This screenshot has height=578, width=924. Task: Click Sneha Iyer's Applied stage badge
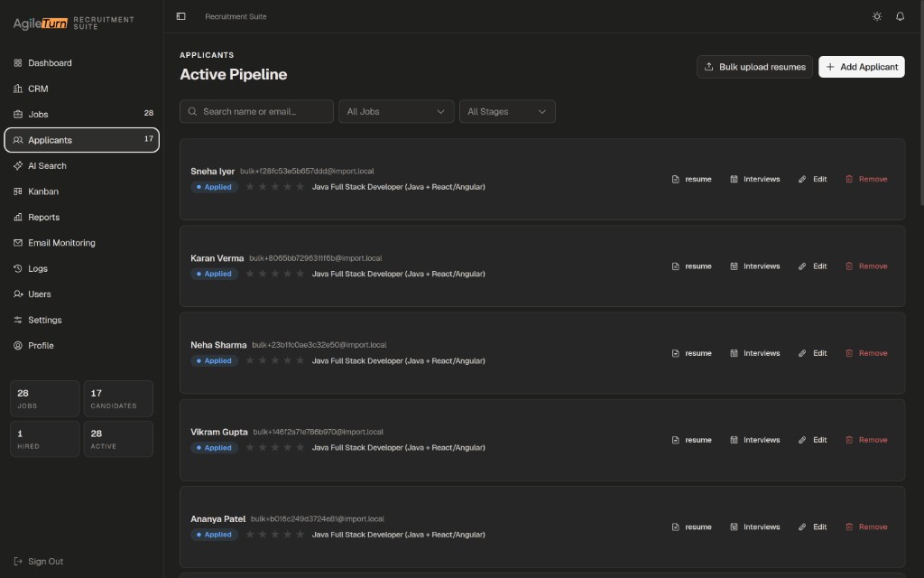pyautogui.click(x=215, y=187)
